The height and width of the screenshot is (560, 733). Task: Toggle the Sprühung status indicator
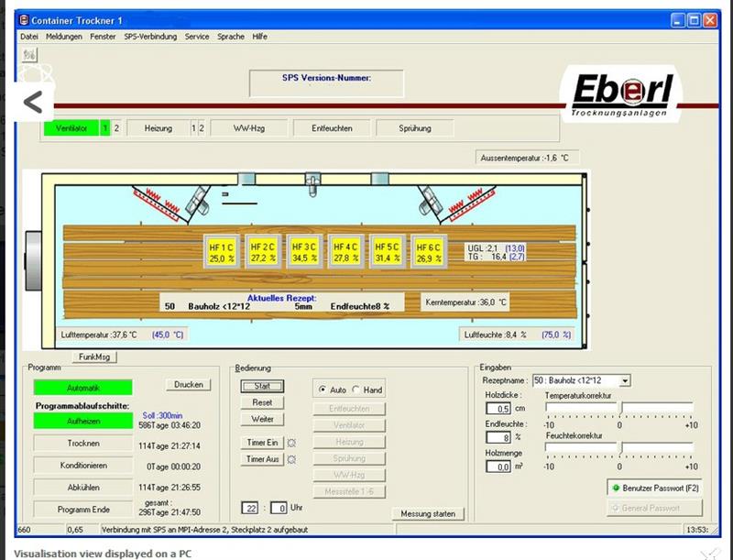point(415,128)
